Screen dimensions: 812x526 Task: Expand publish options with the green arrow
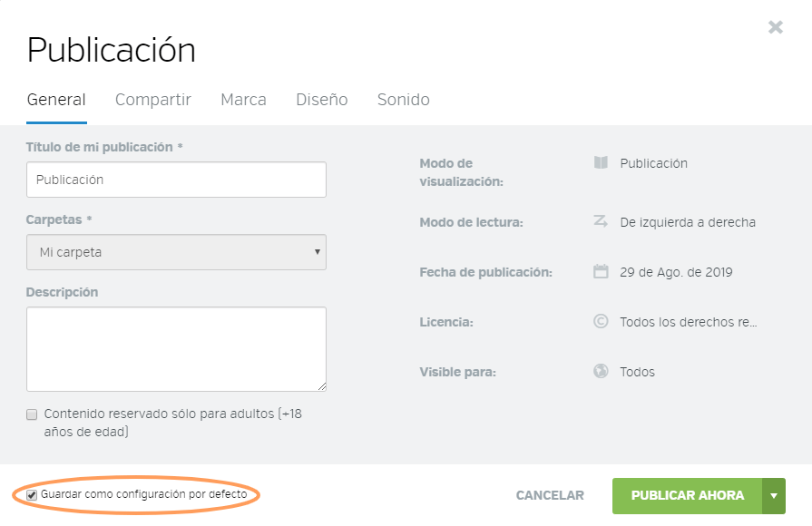click(x=773, y=496)
